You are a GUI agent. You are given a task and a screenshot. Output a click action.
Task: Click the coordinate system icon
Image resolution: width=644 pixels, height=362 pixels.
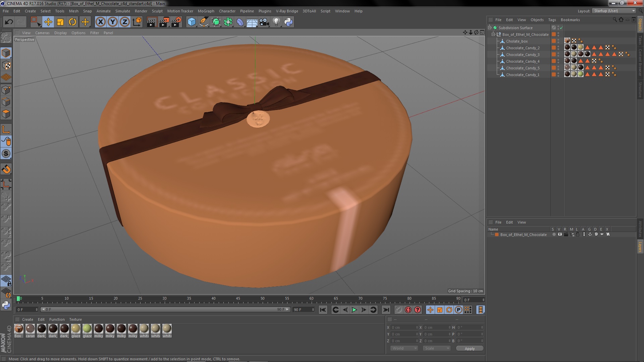pos(137,22)
